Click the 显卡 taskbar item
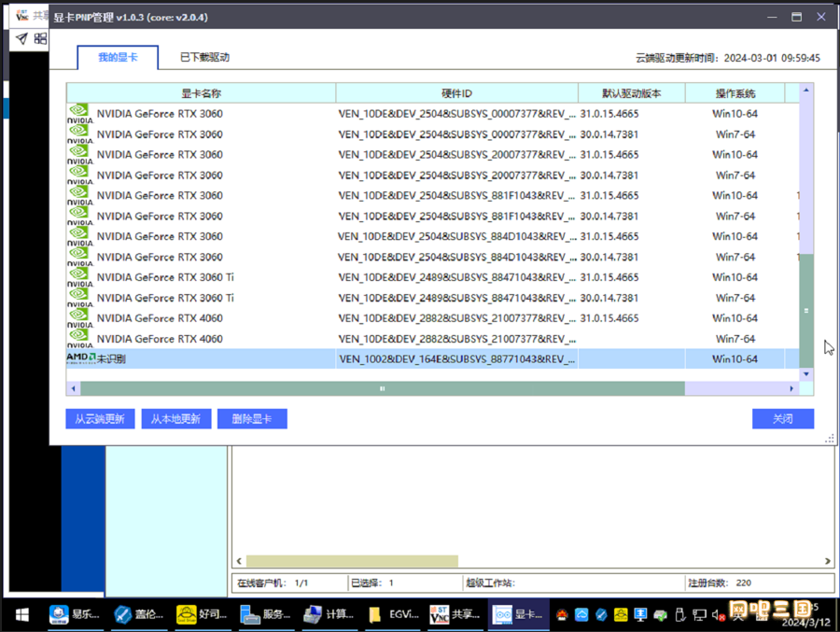The image size is (840, 632). coord(518,615)
